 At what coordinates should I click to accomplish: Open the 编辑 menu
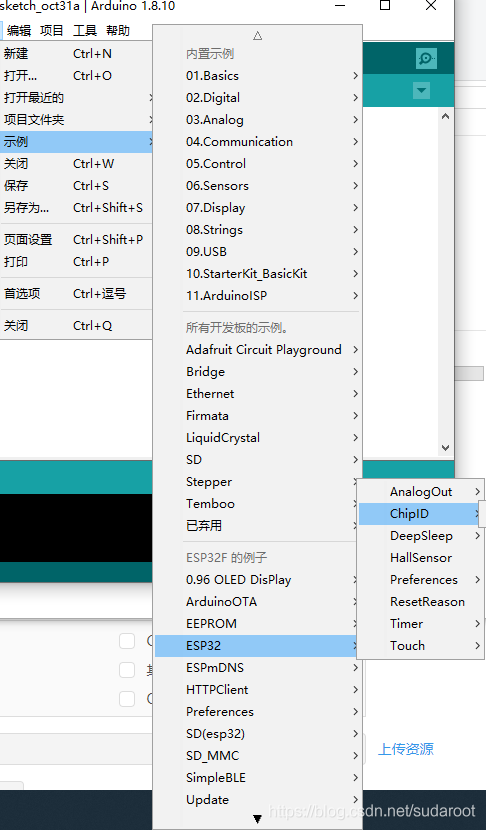(x=19, y=31)
